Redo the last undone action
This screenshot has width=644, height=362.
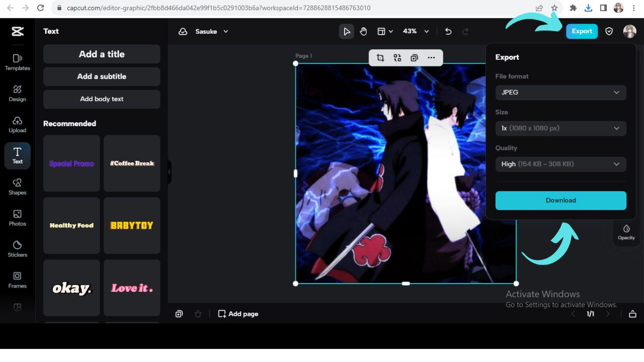pyautogui.click(x=465, y=31)
